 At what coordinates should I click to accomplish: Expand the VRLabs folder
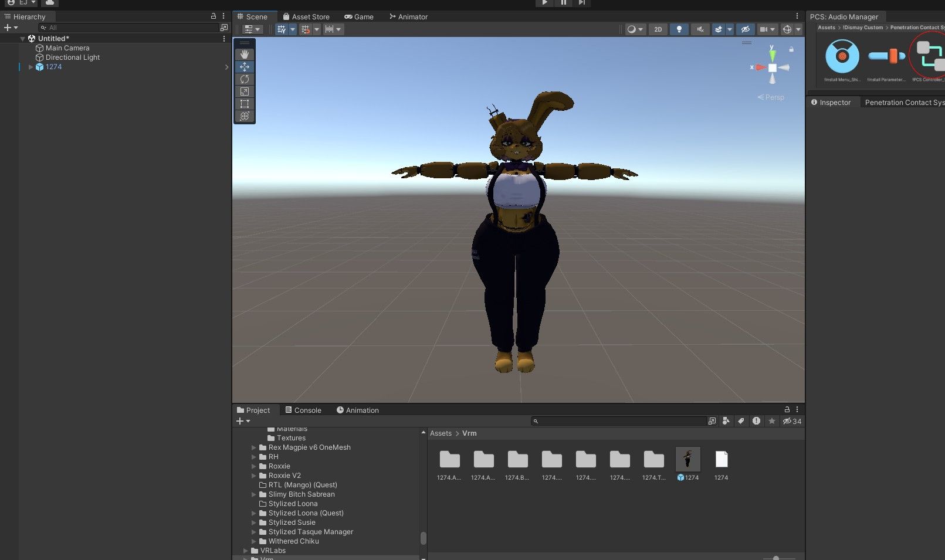(x=246, y=551)
